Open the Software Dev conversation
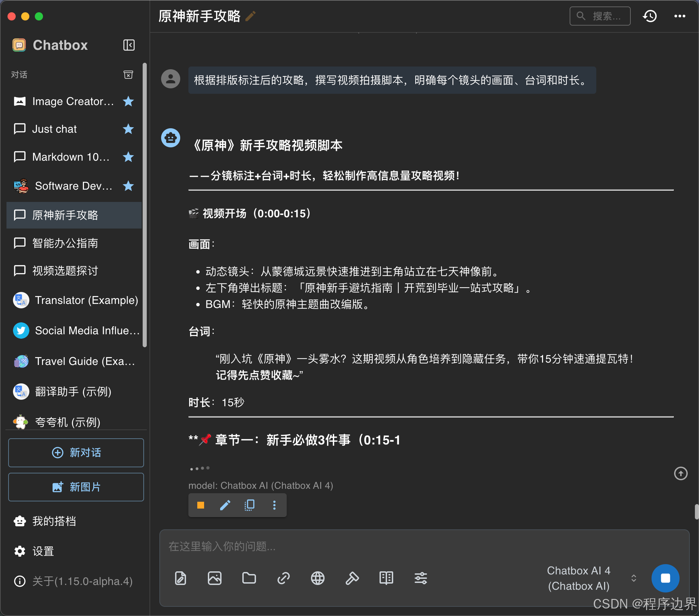The width and height of the screenshot is (699, 616). coord(74,186)
